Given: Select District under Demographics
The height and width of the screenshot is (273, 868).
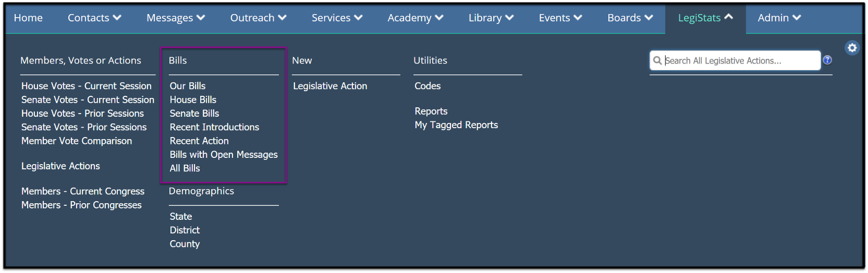Looking at the screenshot, I should coord(185,230).
